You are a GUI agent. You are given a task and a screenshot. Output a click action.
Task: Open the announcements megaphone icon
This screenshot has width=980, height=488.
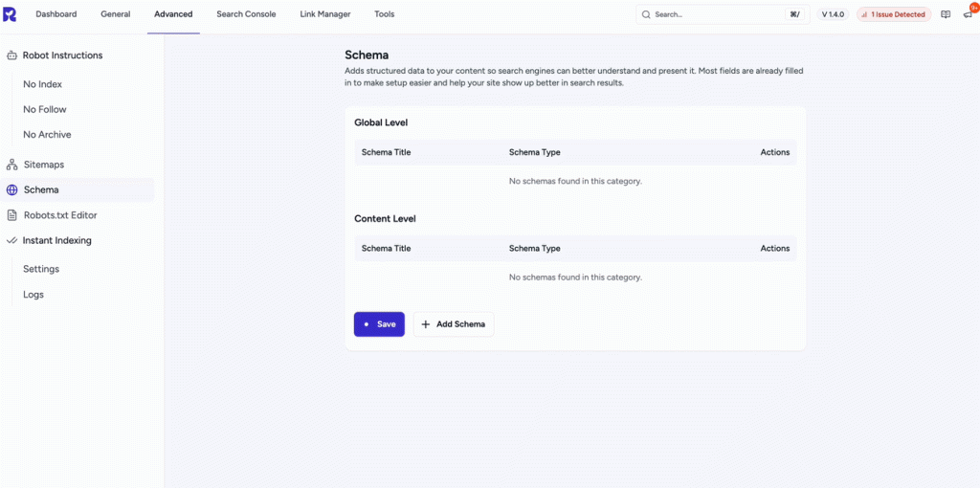968,14
